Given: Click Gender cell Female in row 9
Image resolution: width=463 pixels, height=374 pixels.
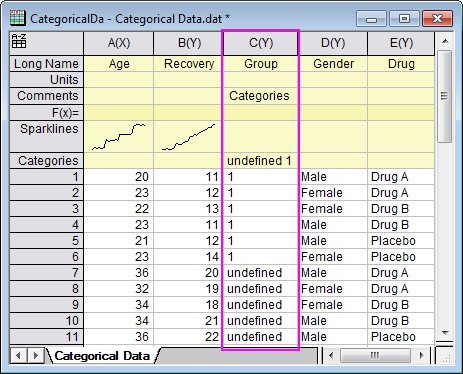Looking at the screenshot, I should click(333, 305).
